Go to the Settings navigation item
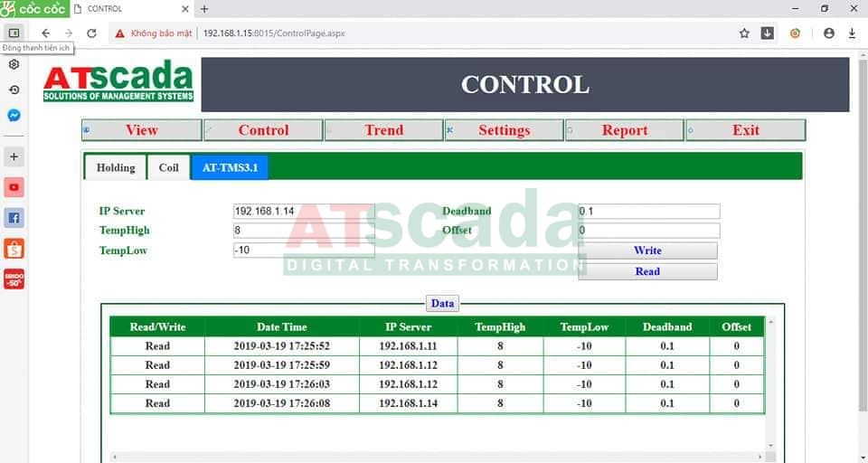The width and height of the screenshot is (868, 463). (504, 130)
